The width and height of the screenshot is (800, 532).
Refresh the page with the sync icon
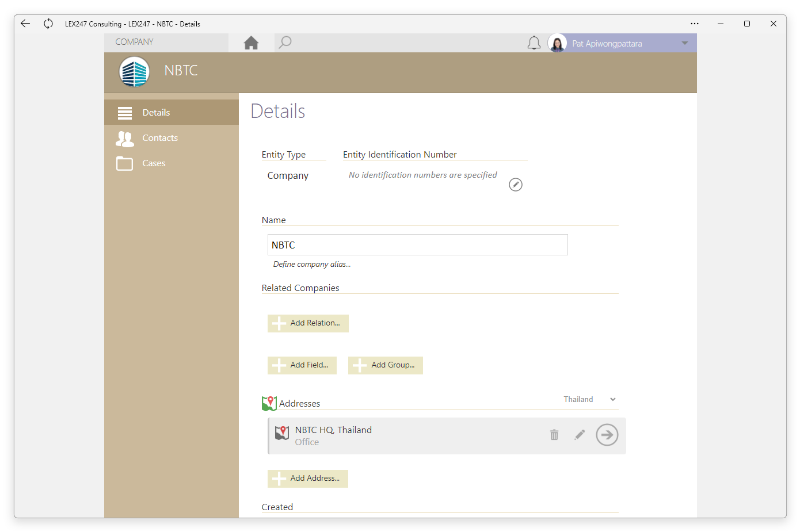[48, 24]
